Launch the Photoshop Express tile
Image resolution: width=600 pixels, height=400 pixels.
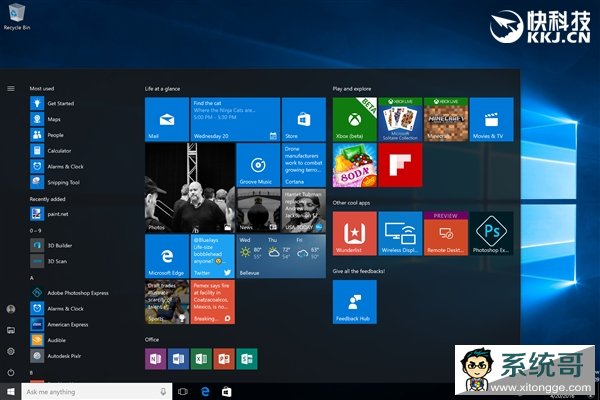491,233
